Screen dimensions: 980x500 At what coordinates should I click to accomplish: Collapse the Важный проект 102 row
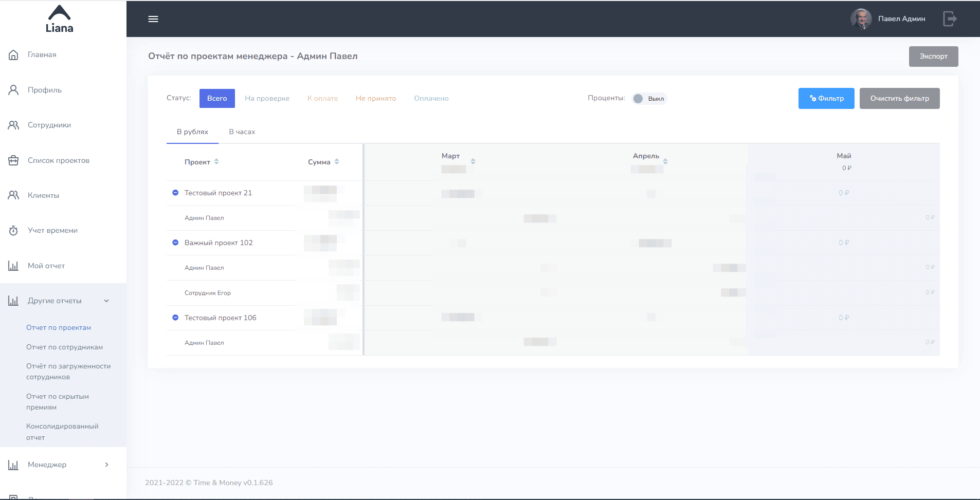click(175, 243)
